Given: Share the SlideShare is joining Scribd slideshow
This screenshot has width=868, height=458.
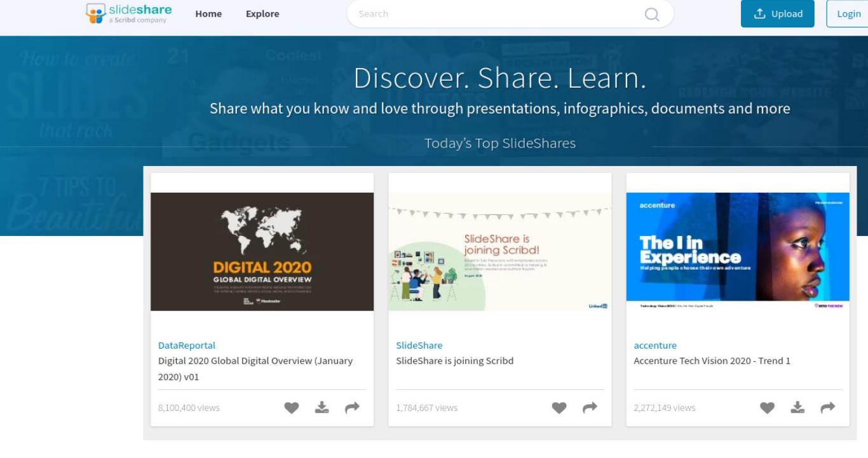Looking at the screenshot, I should 590,408.
